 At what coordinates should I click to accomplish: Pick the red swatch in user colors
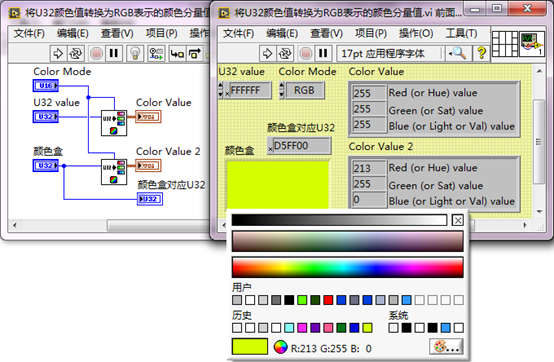328,300
